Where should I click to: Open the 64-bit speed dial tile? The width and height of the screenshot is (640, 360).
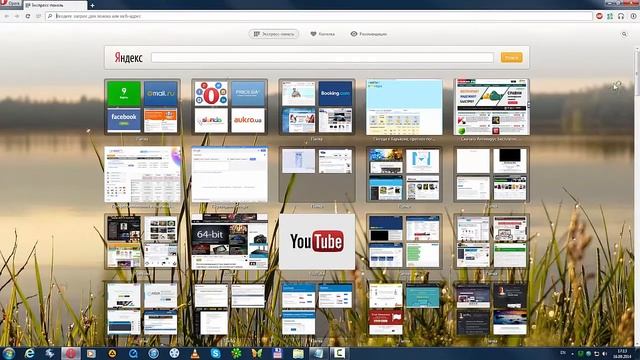coord(230,242)
